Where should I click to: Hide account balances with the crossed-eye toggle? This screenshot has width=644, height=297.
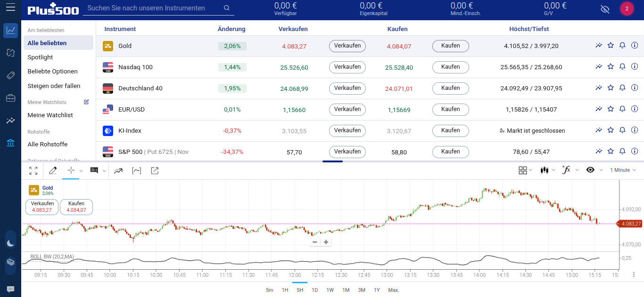[605, 9]
